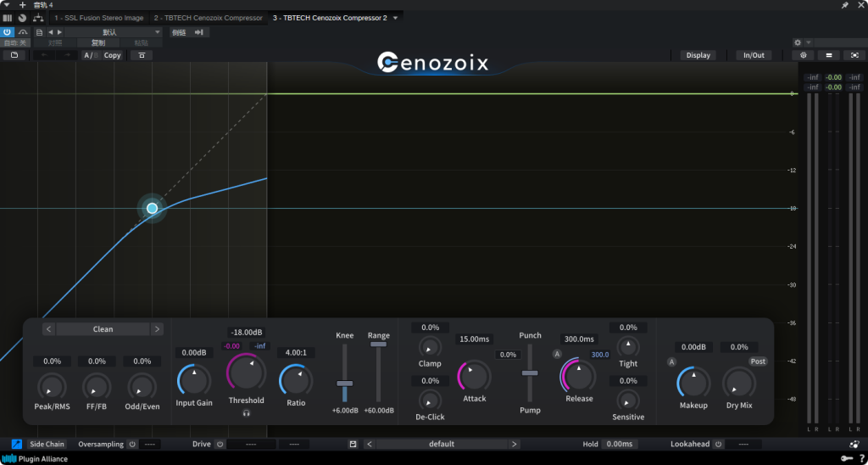
Task: Click the fullscreen focus icon
Action: 854,55
